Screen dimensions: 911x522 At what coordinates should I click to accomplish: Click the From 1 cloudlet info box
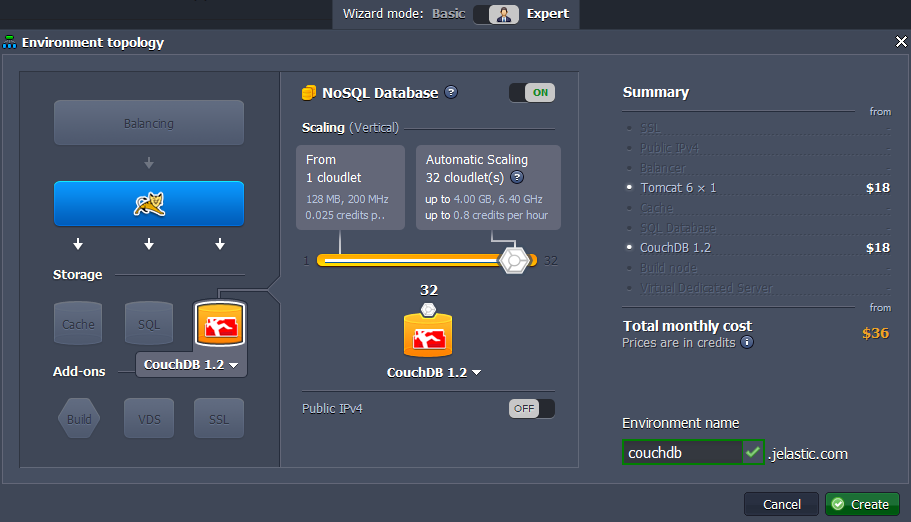[350, 187]
